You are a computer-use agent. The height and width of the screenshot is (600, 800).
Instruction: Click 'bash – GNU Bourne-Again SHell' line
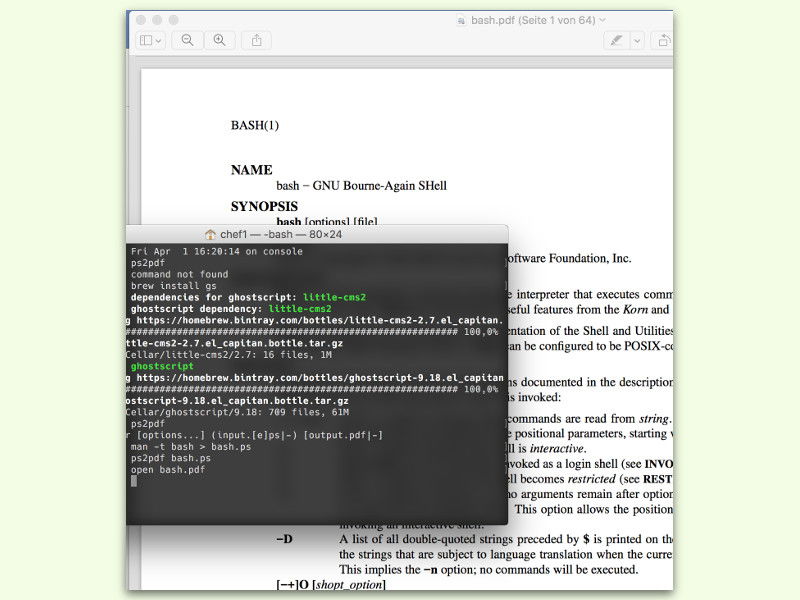(x=362, y=185)
